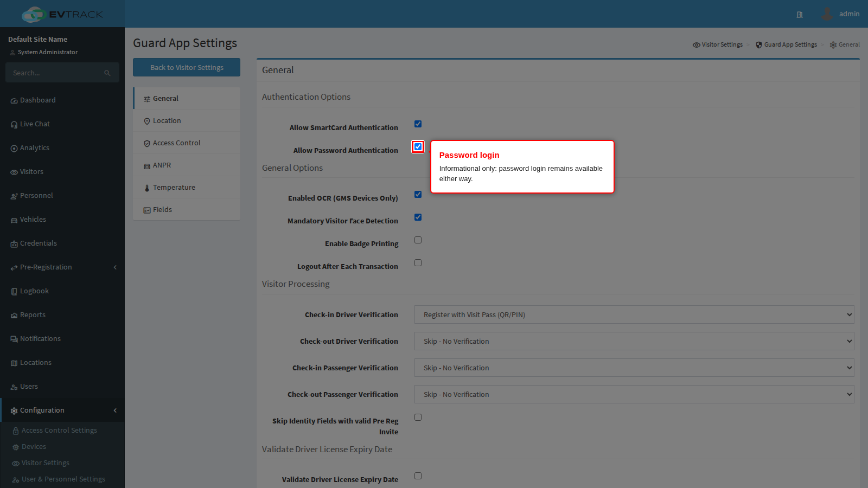868x488 pixels.
Task: Click the EVTrack logo
Action: point(62,14)
